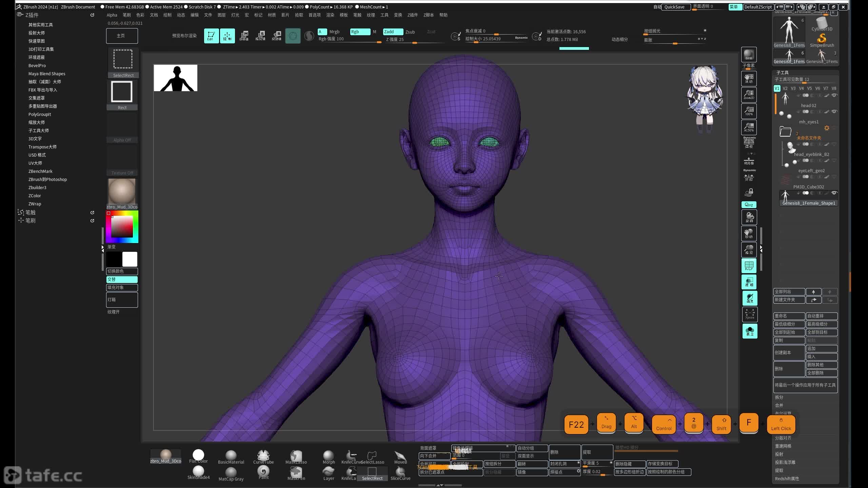The height and width of the screenshot is (488, 868).
Task: Click the BPR render button
Action: point(749,55)
